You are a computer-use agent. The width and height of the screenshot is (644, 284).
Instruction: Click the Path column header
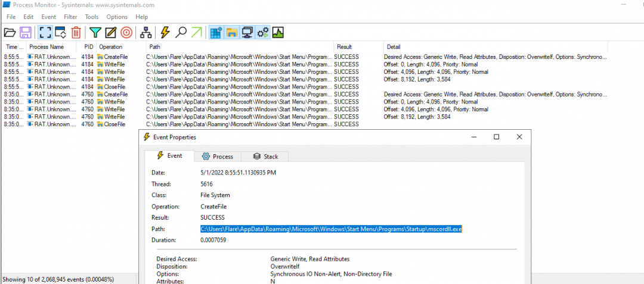click(x=240, y=46)
